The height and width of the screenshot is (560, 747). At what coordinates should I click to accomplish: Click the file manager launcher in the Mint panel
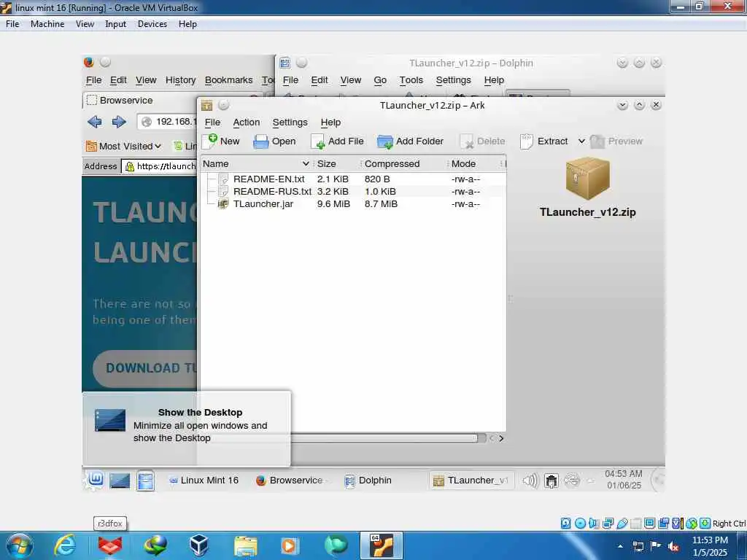(x=145, y=481)
